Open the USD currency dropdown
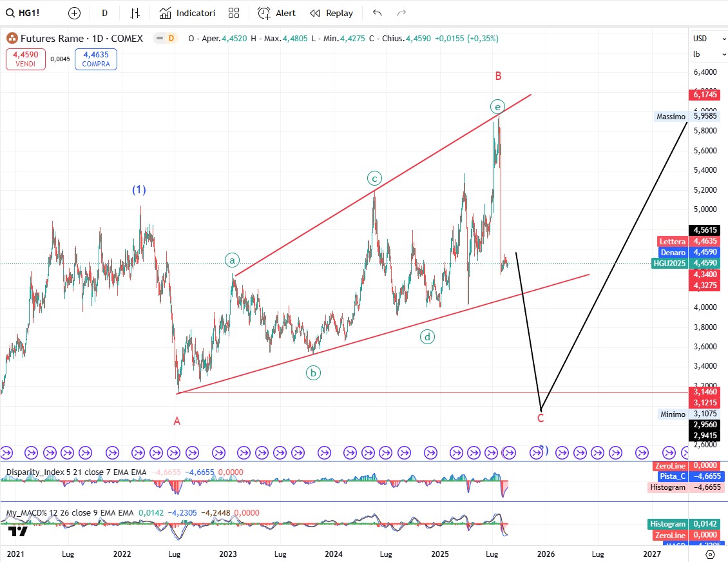 click(x=709, y=39)
